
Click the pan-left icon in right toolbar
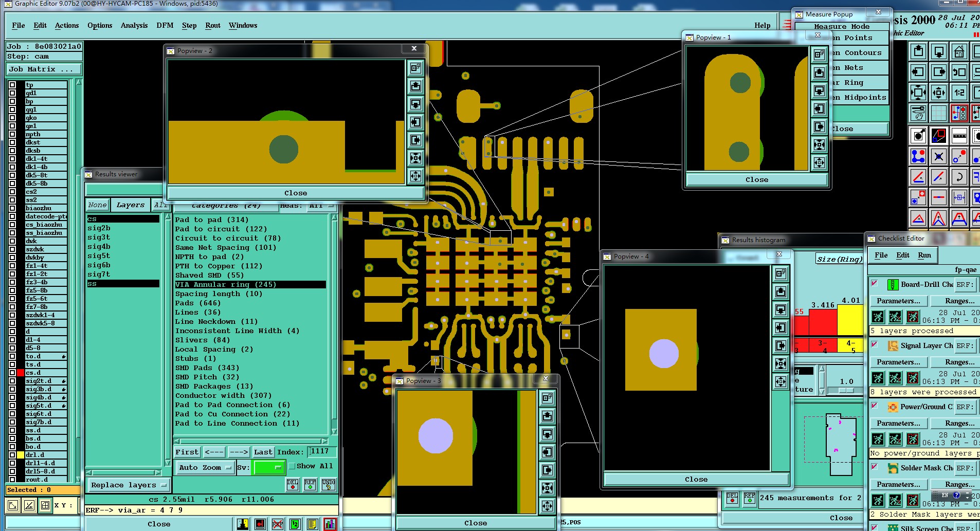pos(918,72)
